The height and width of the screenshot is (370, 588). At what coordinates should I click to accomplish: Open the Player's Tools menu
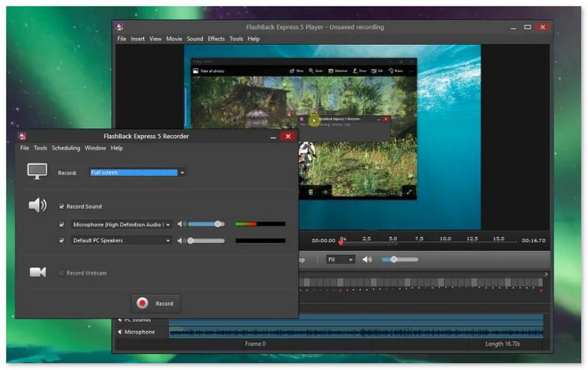(x=236, y=39)
